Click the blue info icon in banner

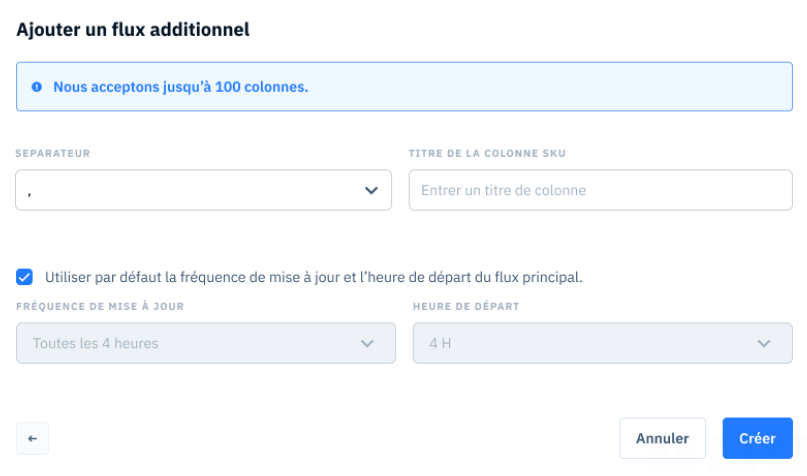pyautogui.click(x=37, y=87)
